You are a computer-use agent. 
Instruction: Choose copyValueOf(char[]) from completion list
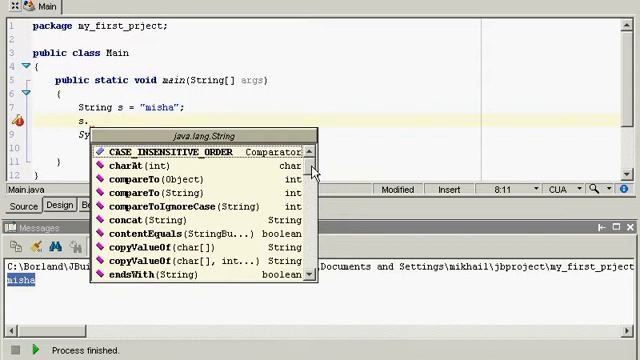click(198, 247)
